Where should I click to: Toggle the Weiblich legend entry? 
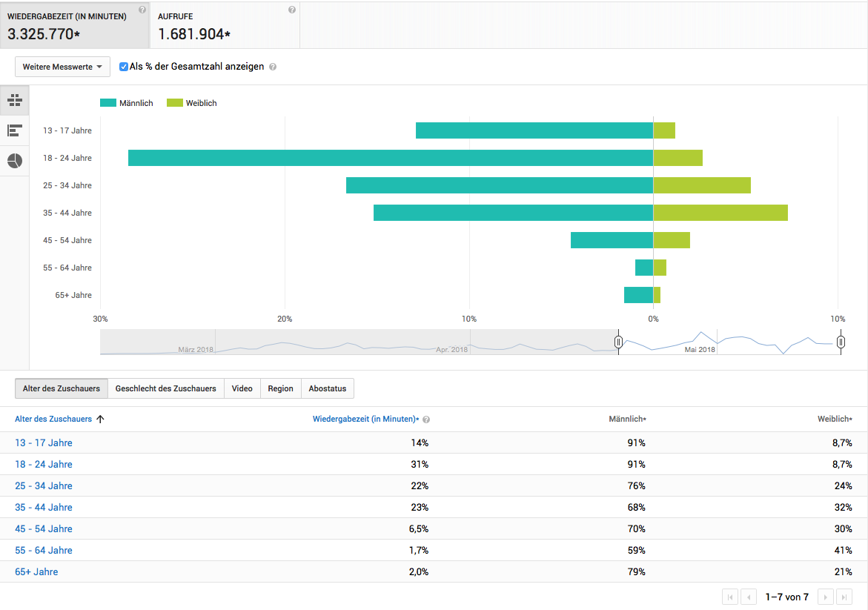(x=192, y=103)
